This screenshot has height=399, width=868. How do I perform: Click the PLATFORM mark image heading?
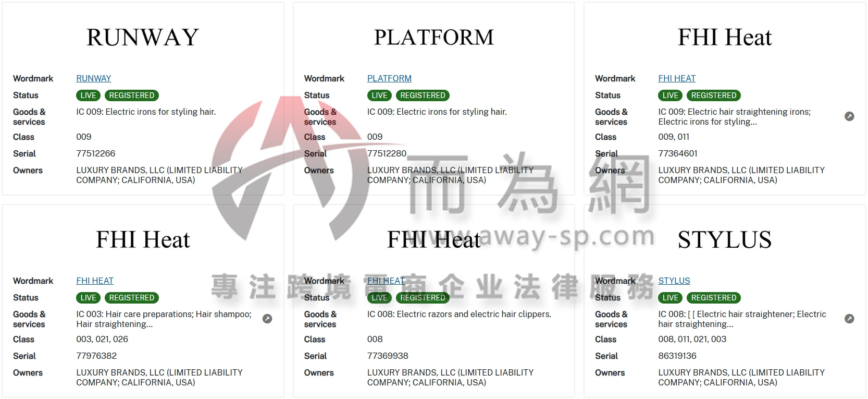(x=434, y=38)
